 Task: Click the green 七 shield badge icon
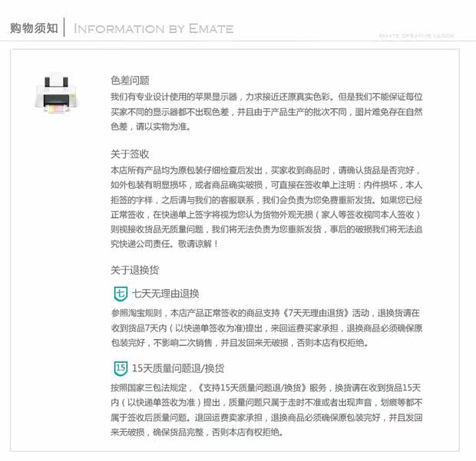121,294
